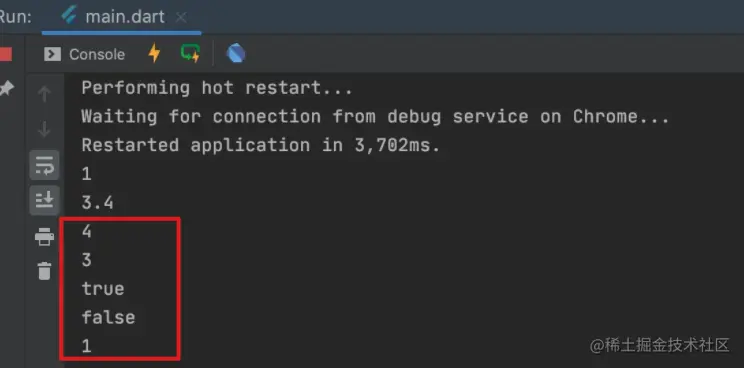Print console output with printer icon
The height and width of the screenshot is (368, 744).
44,237
